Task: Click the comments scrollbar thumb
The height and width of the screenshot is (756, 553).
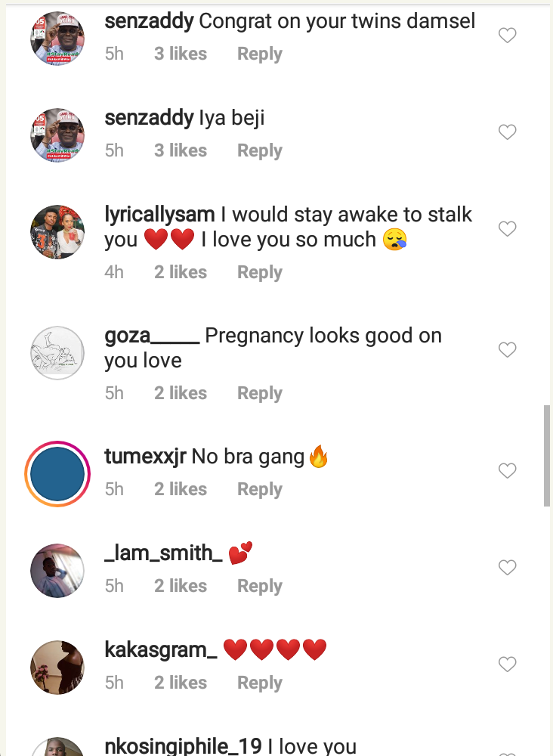Action: point(547,456)
